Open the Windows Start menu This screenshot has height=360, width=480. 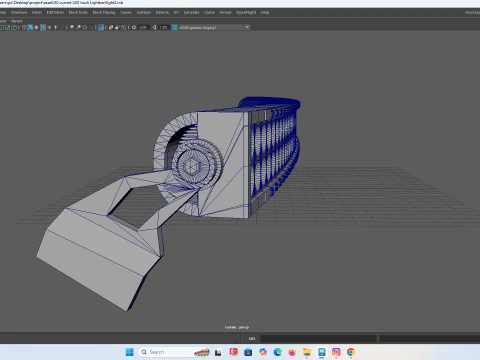(x=129, y=352)
